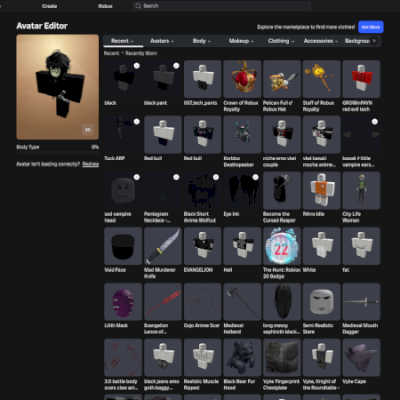Expand the Recent category dropdown
Viewport: 400px width, 400px height.
click(123, 41)
